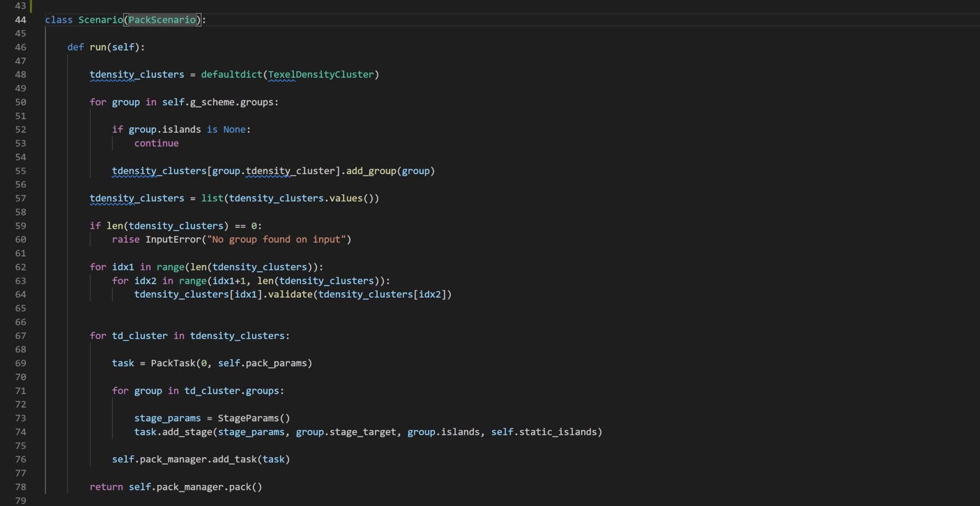This screenshot has height=506, width=980.
Task: Click the run method name on line 46
Action: click(98, 47)
